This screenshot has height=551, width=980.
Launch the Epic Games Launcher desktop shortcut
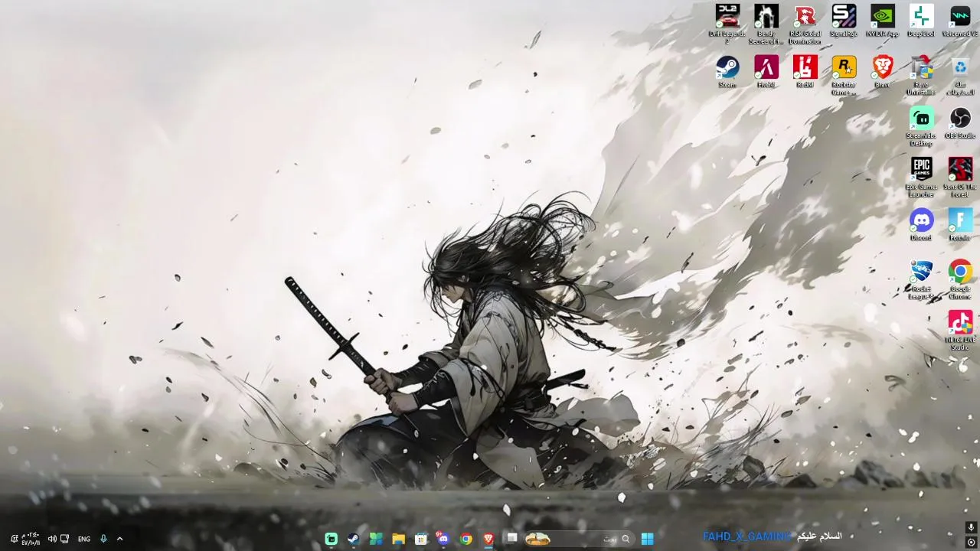(921, 178)
